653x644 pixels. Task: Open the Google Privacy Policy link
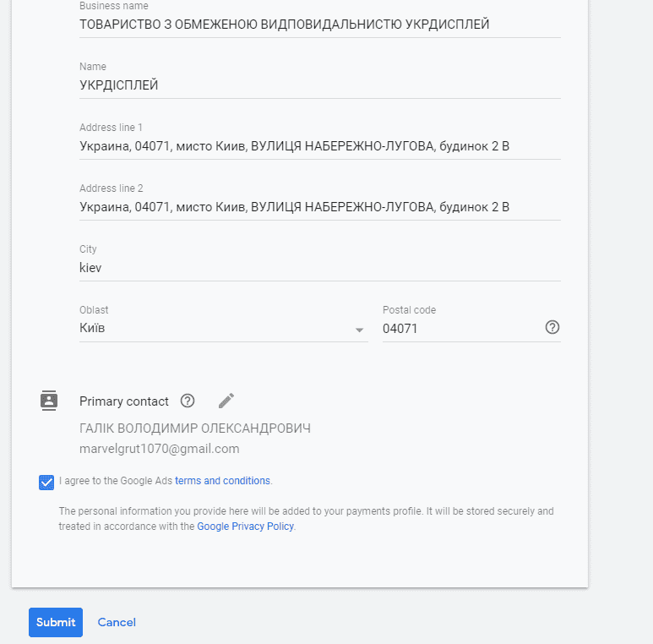tap(245, 527)
